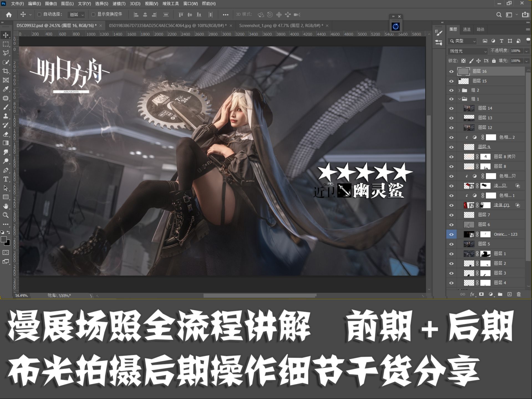Viewport: 532px width, 399px height.
Task: Switch to the 通道 panel tab
Action: click(467, 29)
